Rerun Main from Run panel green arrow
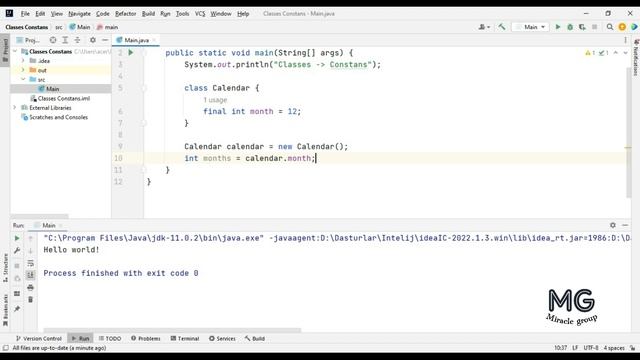640x360 pixels. coord(17,238)
